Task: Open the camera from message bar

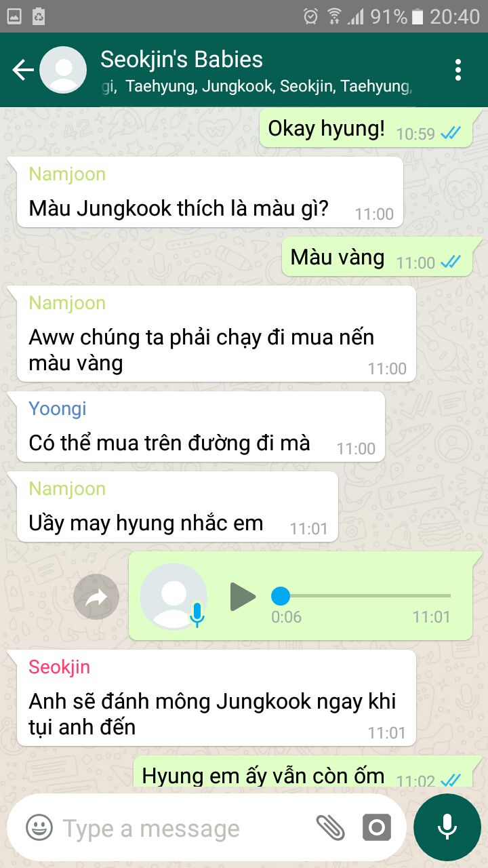Action: tap(377, 827)
